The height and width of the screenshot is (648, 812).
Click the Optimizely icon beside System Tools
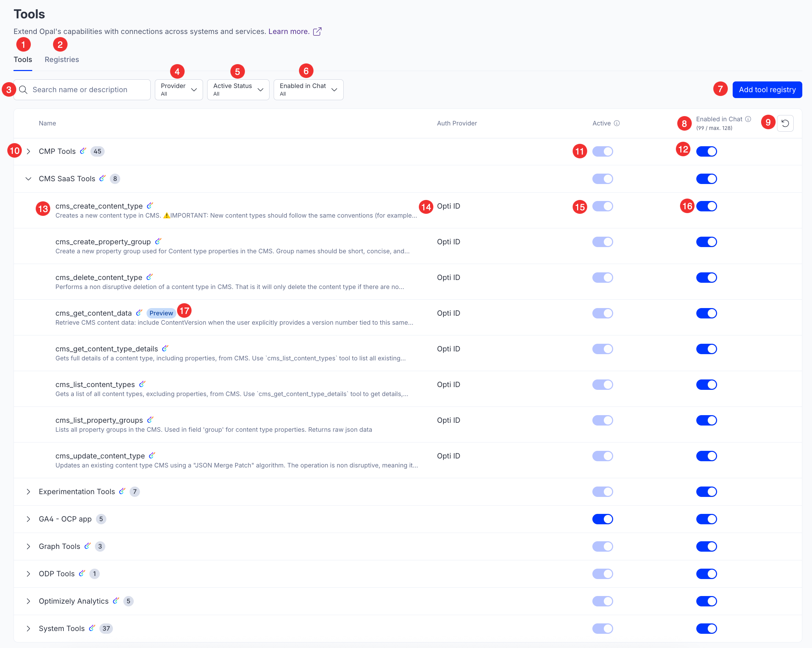click(x=92, y=628)
